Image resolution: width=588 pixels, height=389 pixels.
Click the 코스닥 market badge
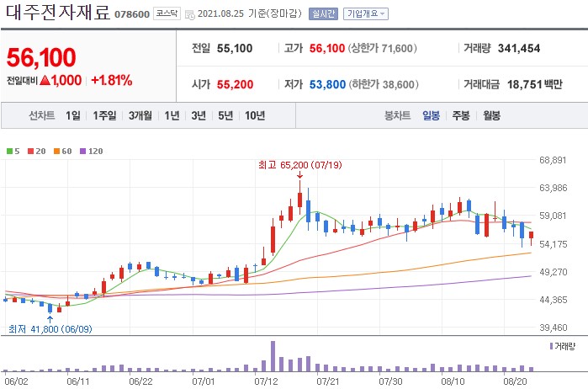(167, 13)
